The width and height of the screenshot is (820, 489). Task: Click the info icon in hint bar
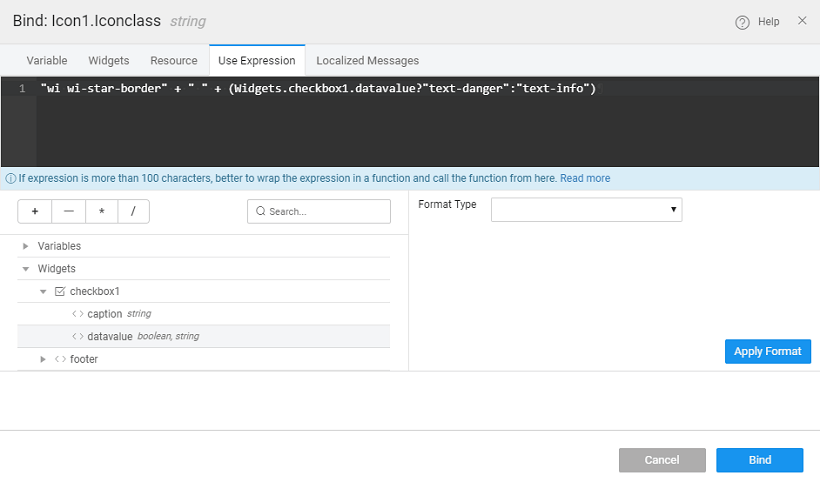point(10,179)
